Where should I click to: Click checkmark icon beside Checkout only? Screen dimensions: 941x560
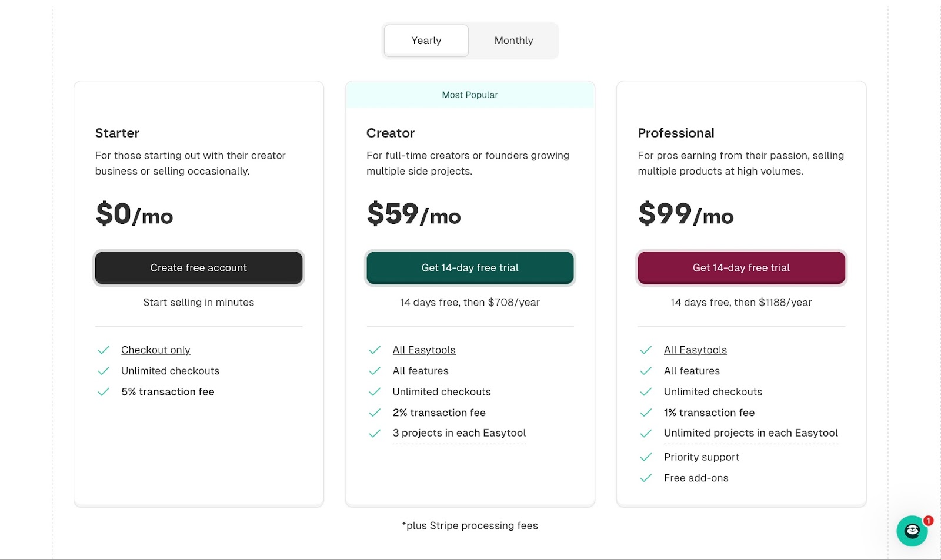click(x=104, y=350)
